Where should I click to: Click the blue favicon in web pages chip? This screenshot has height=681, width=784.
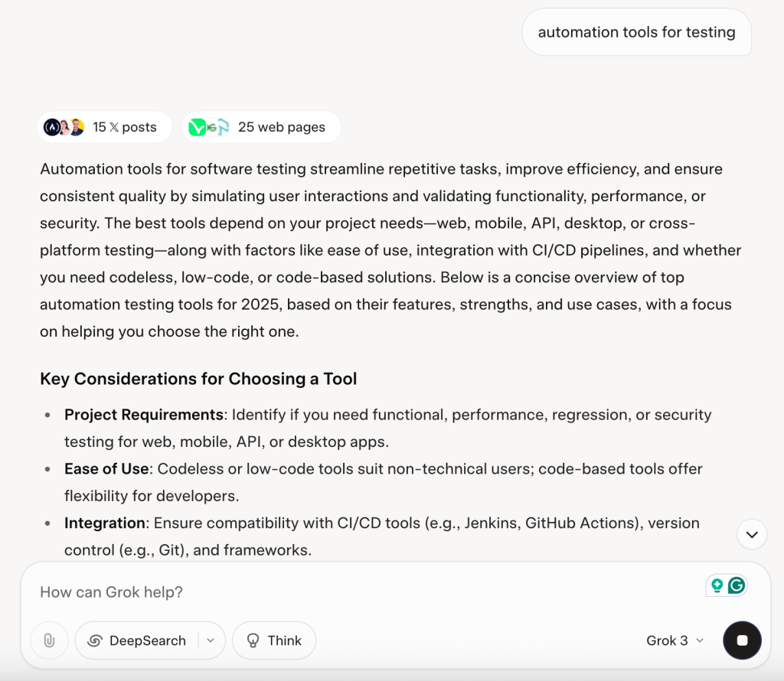tap(224, 128)
